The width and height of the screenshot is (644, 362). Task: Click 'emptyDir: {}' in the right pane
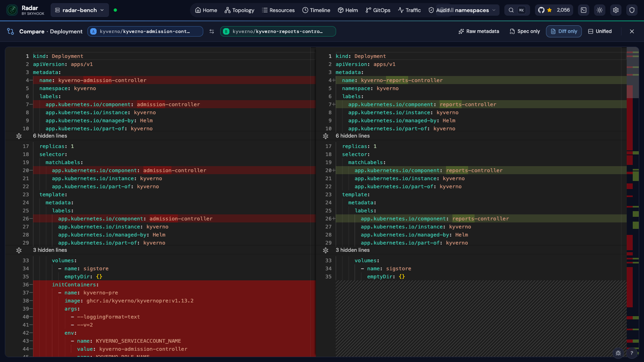point(386,277)
